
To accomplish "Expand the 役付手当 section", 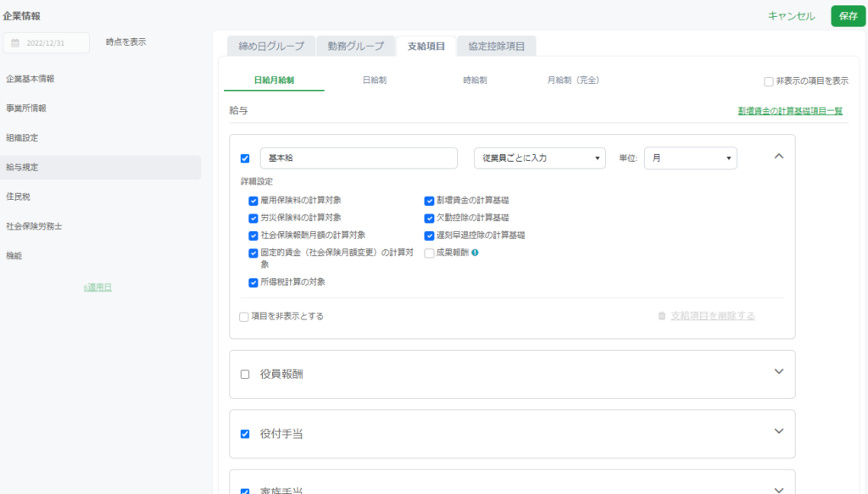I will pyautogui.click(x=779, y=432).
